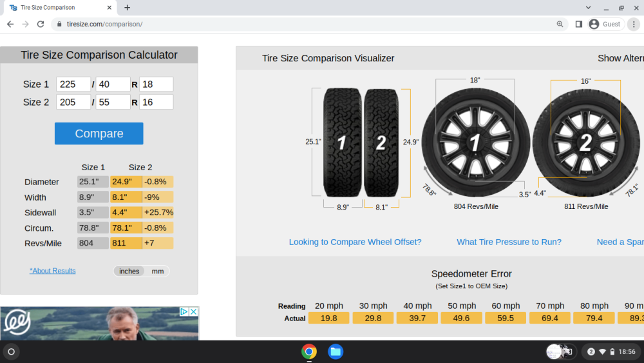Image resolution: width=644 pixels, height=363 pixels.
Task: Open Chrome from the shelf
Action: point(309,351)
